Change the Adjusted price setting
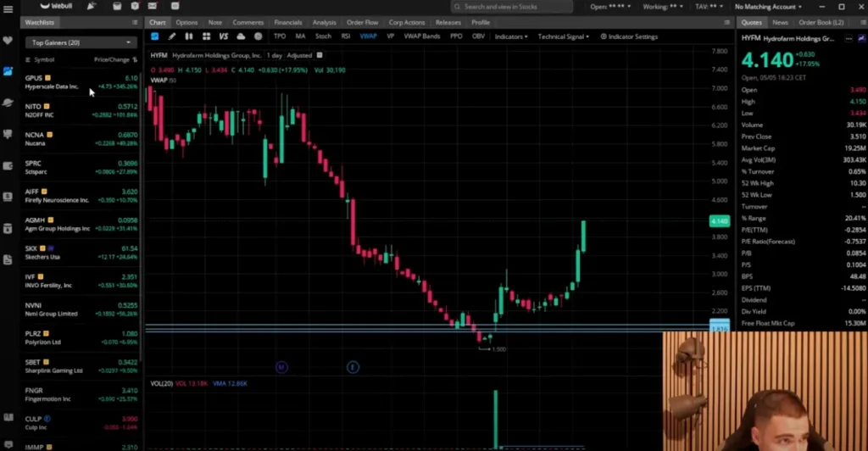Viewport: 868px width, 451px height. (x=299, y=55)
